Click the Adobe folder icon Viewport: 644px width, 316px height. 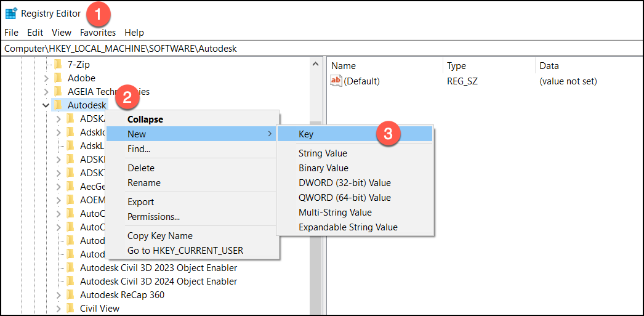(58, 78)
